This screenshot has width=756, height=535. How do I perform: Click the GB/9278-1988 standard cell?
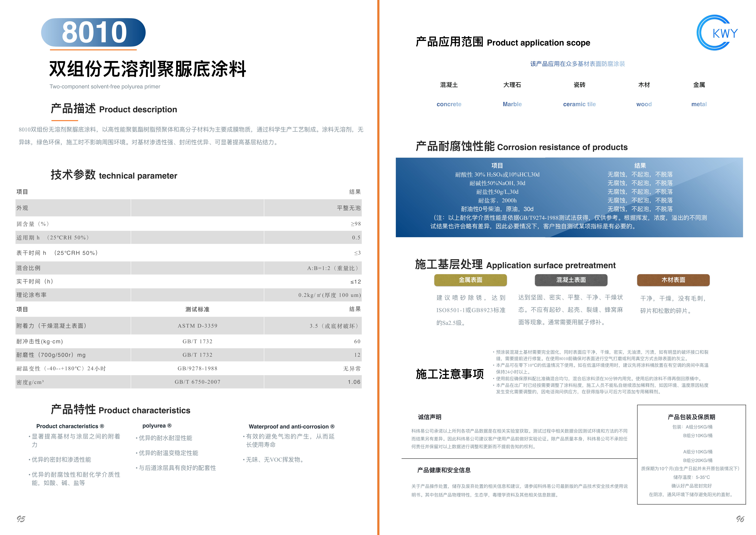(198, 369)
